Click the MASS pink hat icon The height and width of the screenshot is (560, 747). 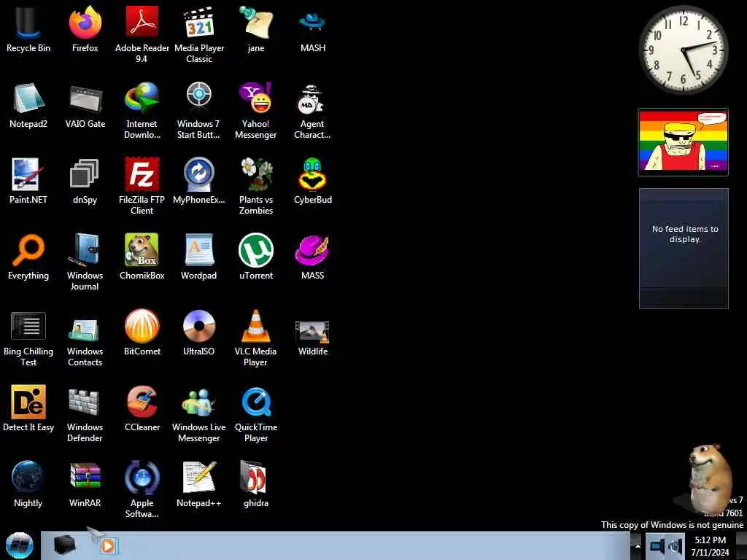point(312,257)
